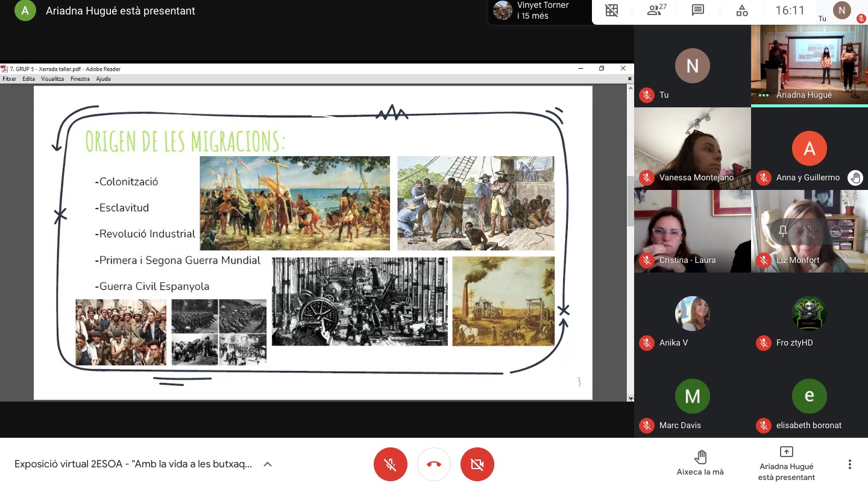The height and width of the screenshot is (483, 868).
Task: Click speaking dots indicator on Ariadna Hugué tile
Action: [764, 95]
